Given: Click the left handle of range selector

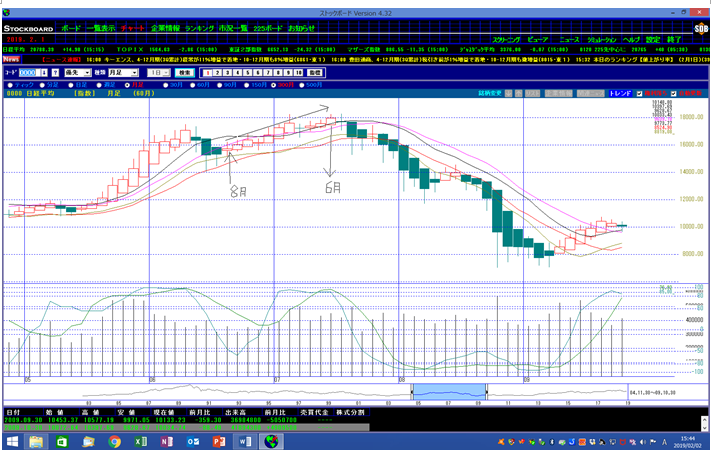Looking at the screenshot, I should coord(412,392).
